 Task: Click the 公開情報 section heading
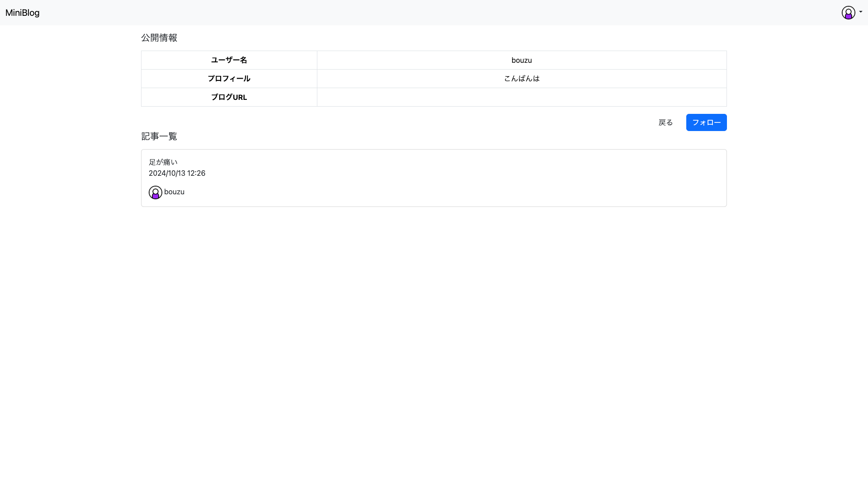pyautogui.click(x=159, y=38)
